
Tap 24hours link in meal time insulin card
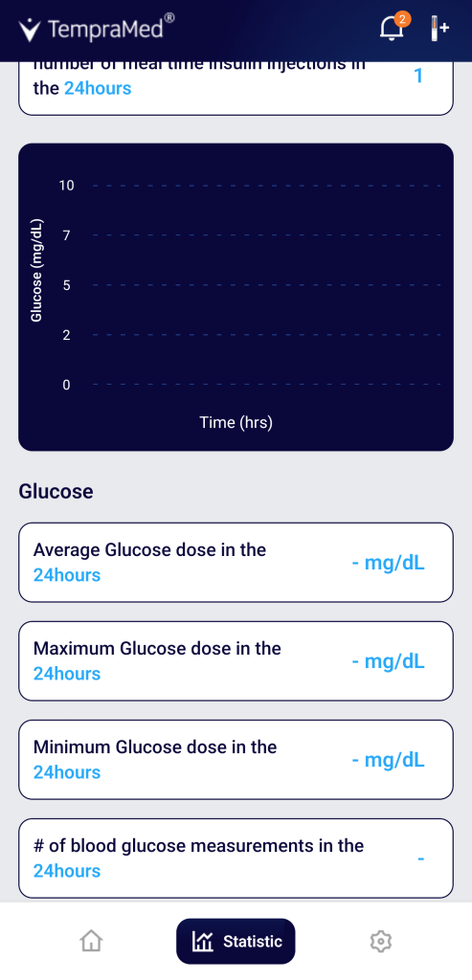[98, 88]
